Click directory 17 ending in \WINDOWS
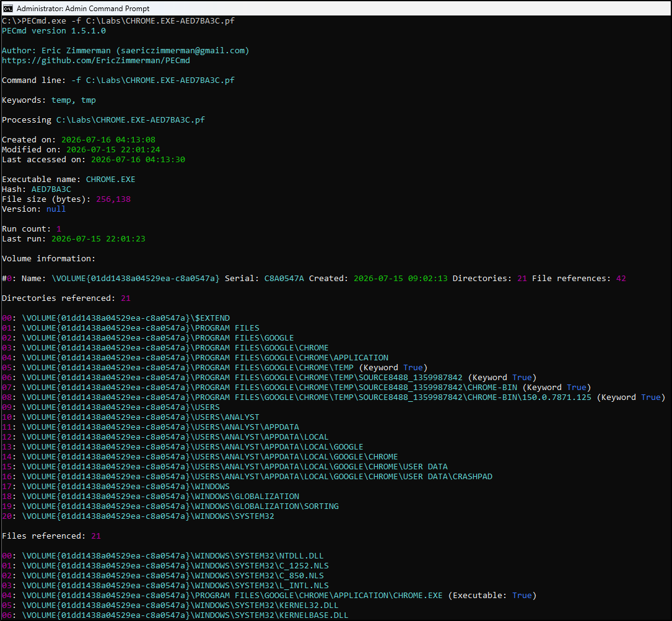The image size is (672, 621). [116, 487]
